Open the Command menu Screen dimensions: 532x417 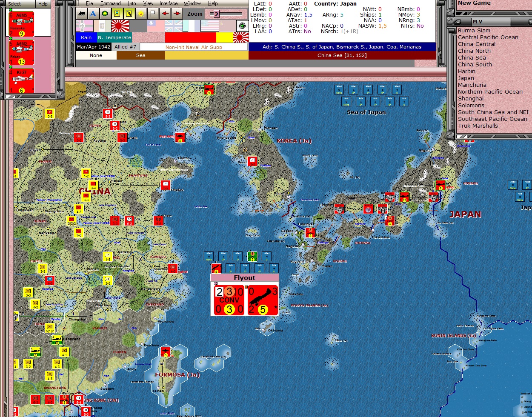tap(111, 3)
